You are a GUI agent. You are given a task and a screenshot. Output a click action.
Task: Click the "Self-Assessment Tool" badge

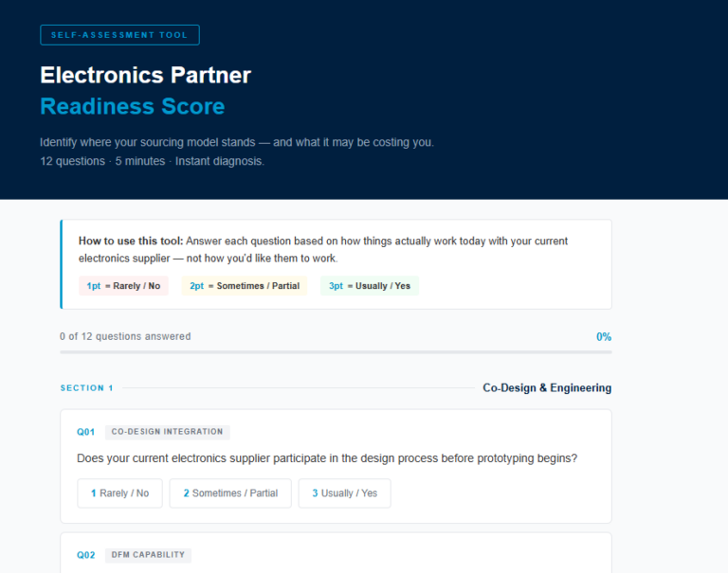(119, 35)
